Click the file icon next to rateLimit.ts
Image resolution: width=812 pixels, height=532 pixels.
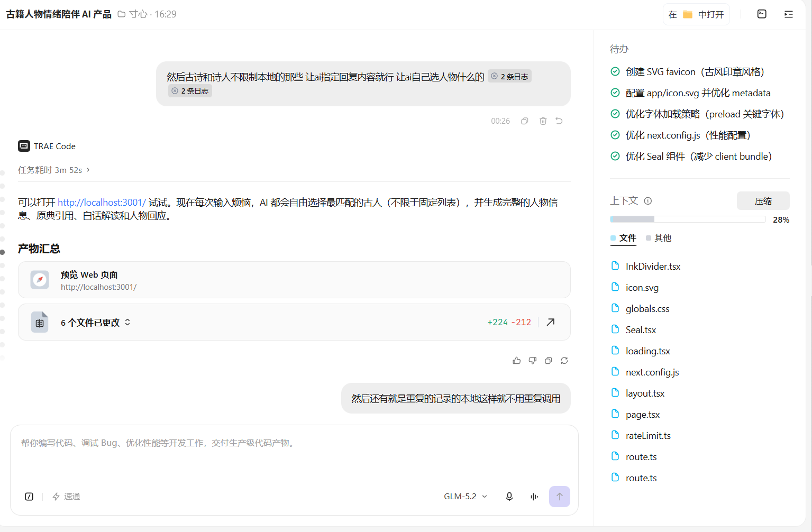pyautogui.click(x=615, y=435)
